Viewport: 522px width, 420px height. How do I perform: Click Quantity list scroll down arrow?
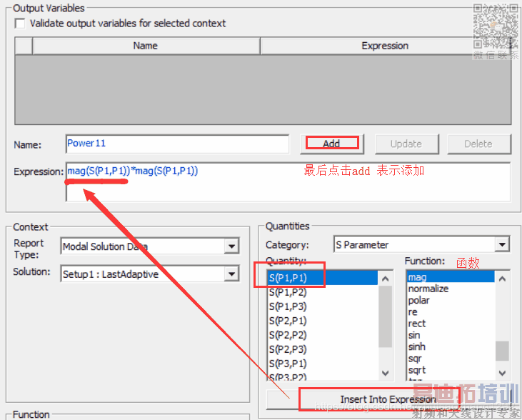coord(386,373)
